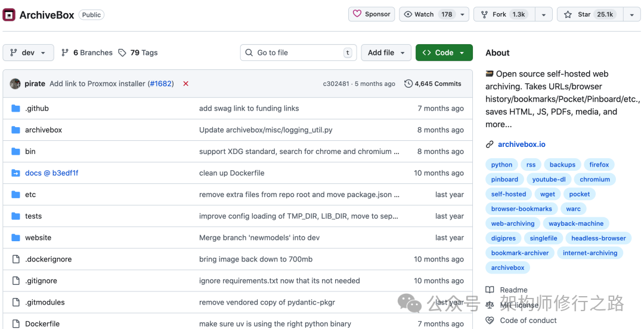Select the bookmark-archiver topic tag
This screenshot has height=329, width=644.
[x=520, y=253]
